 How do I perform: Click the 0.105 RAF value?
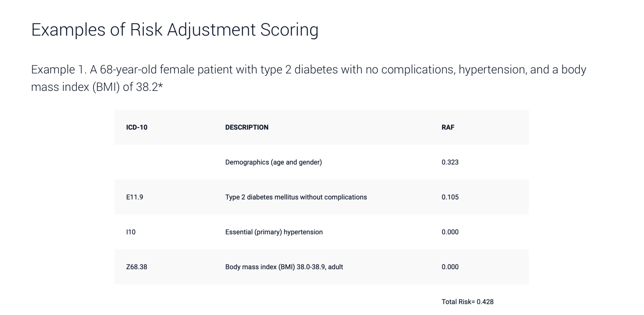(x=450, y=197)
